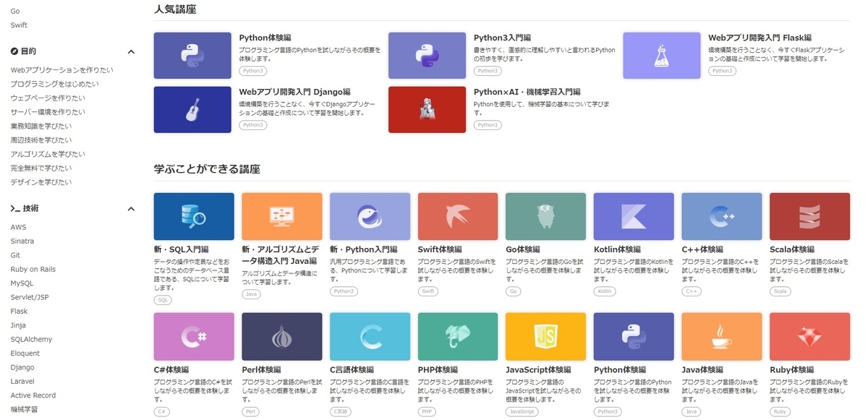Select the C++ icon on C++体験編 card
Image resolution: width=868 pixels, height=420 pixels.
721,216
